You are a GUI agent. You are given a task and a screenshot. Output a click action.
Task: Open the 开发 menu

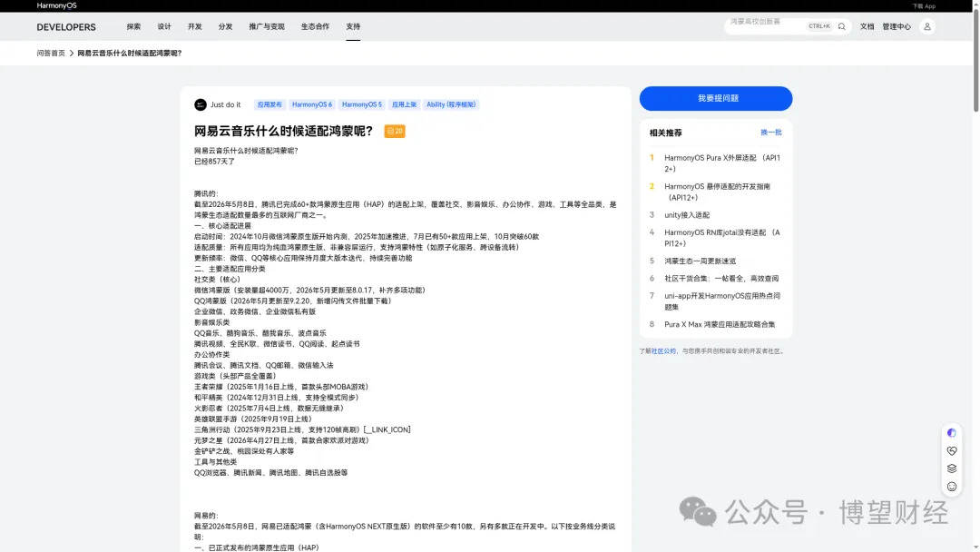point(195,26)
